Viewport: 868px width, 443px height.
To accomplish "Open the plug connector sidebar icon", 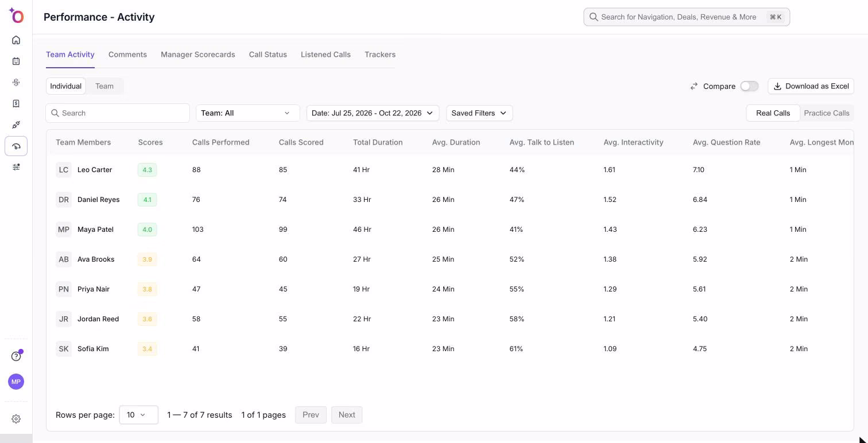I will tap(16, 125).
